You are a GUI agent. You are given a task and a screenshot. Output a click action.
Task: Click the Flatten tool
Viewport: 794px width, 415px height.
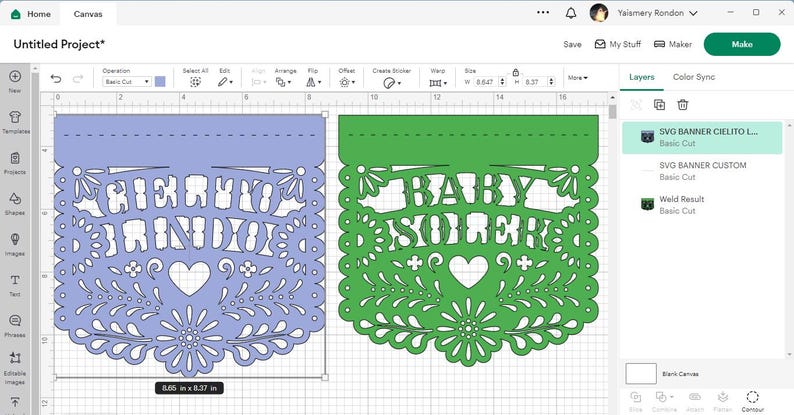[723, 401]
